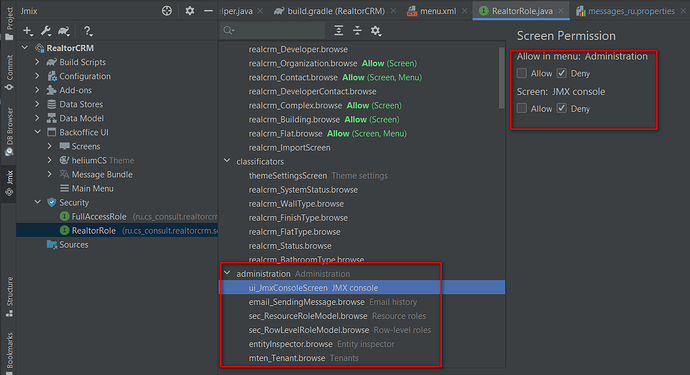Expand the Screens node
The image size is (690, 375).
[50, 146]
